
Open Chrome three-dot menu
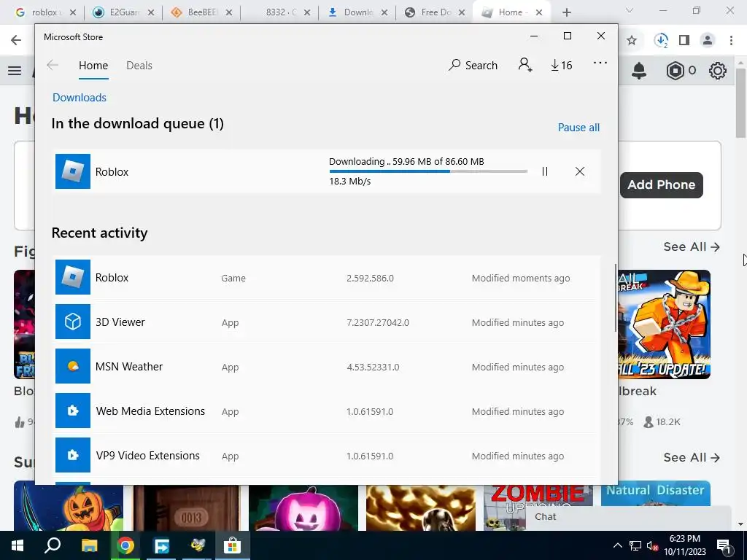[731, 41]
